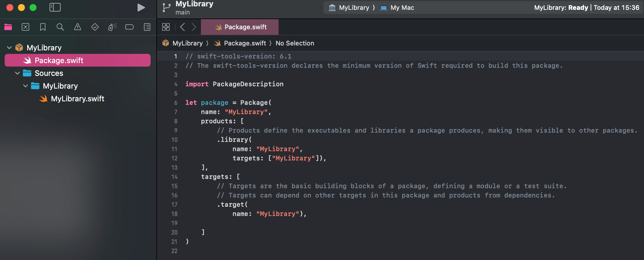Click the package variable on line 6
Screen dimensions: 644x260
[x=215, y=102]
